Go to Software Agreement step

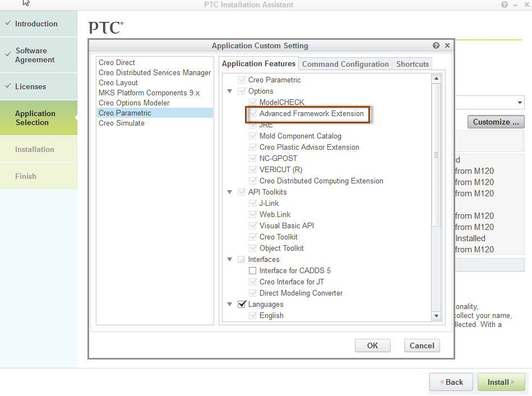tap(39, 55)
